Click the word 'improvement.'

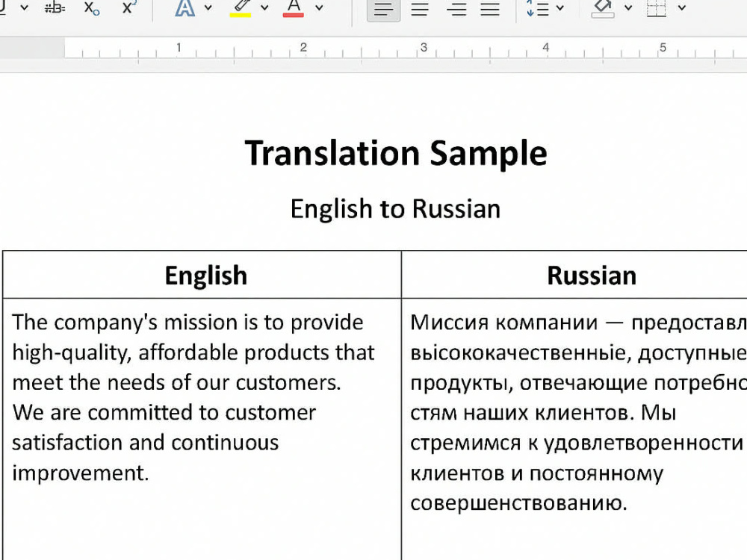coord(81,473)
